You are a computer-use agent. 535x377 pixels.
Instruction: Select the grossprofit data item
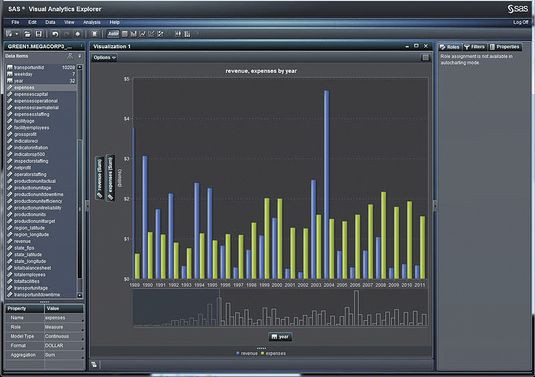(41, 134)
